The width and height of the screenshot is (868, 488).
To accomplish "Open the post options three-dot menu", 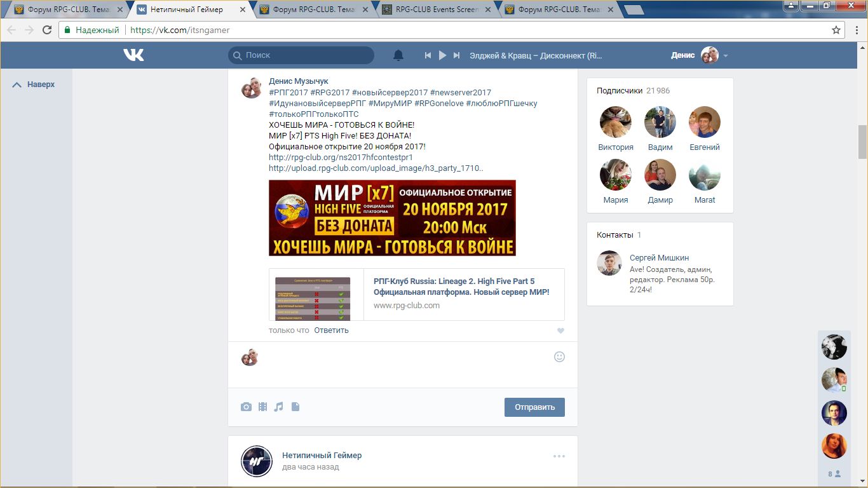I will (559, 456).
